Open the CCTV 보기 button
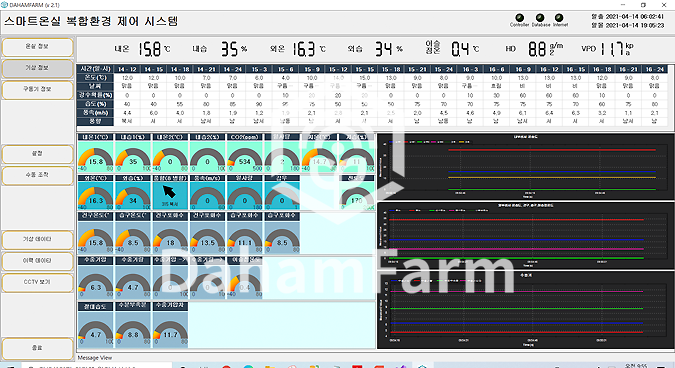 click(37, 283)
